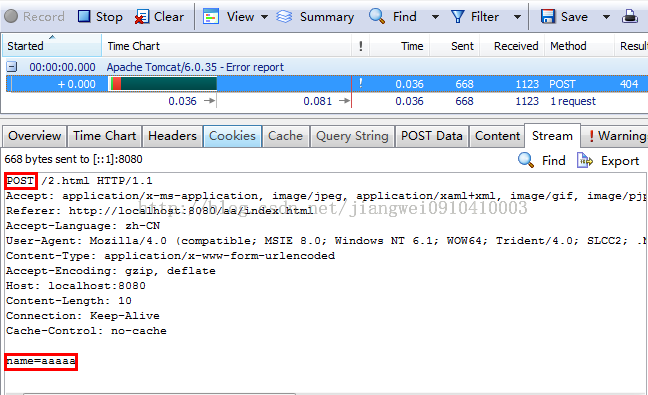Click the 'POST /2.html HTTP/1.1' line

click(79, 181)
